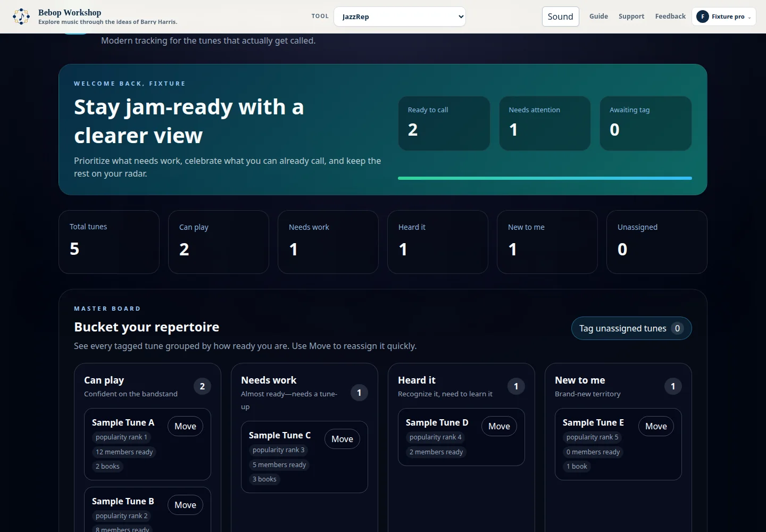Click the Needs work column heading
This screenshot has width=766, height=532.
269,380
